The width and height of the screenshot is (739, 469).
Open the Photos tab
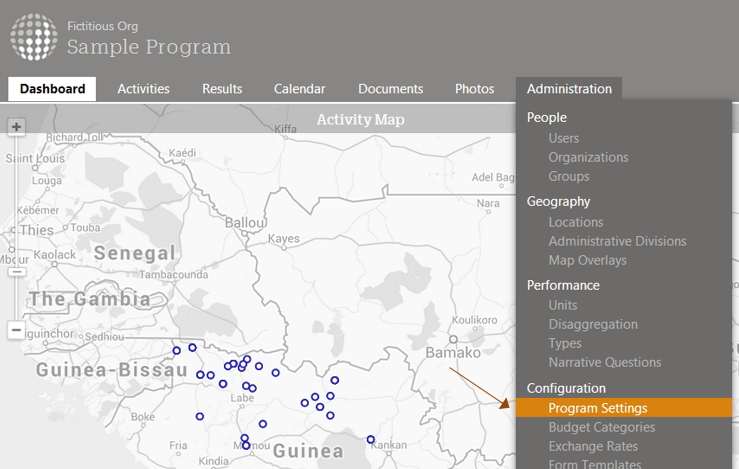tap(474, 89)
